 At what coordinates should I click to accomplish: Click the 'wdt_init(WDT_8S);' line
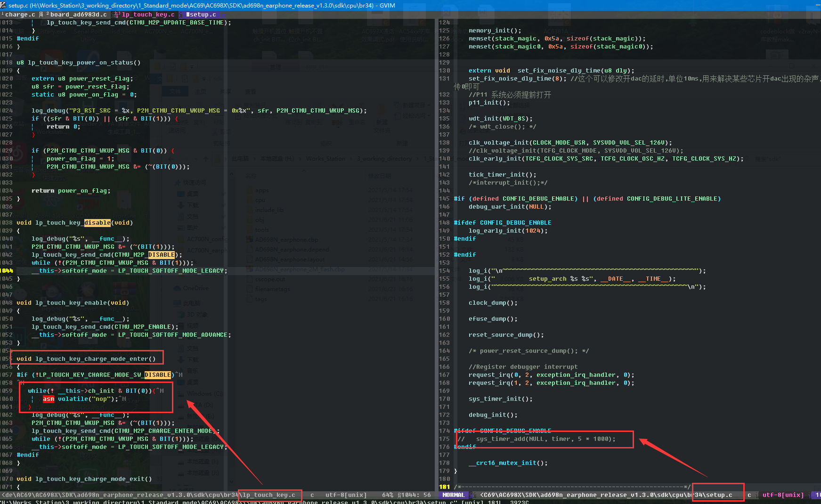pyautogui.click(x=501, y=119)
